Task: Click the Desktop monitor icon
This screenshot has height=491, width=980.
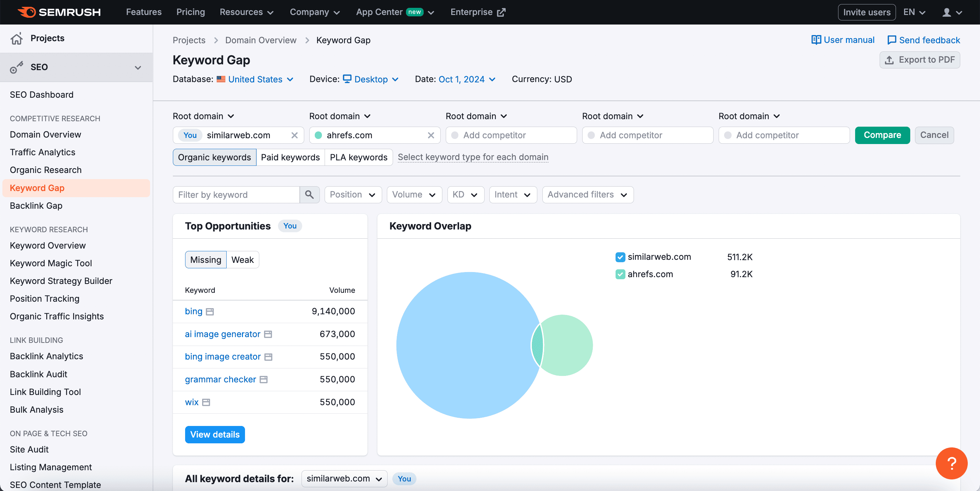Action: tap(347, 79)
